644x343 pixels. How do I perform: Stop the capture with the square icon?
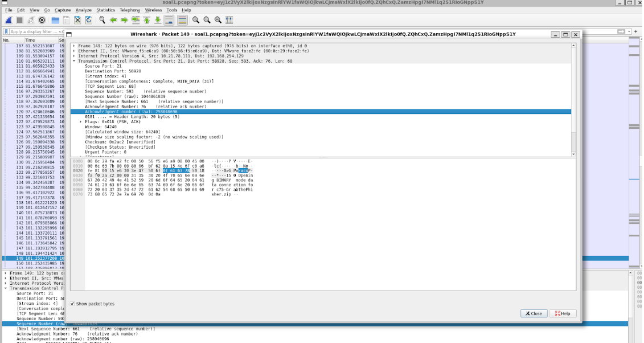pos(19,20)
